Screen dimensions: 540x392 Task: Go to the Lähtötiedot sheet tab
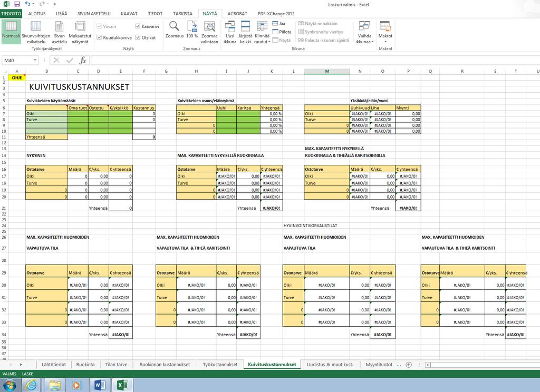pos(54,365)
